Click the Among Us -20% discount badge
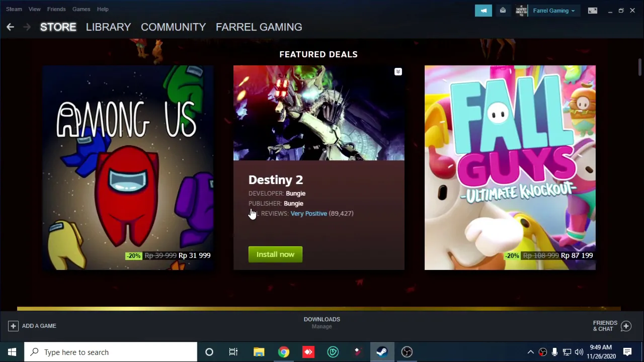This screenshot has height=362, width=644. click(x=133, y=255)
